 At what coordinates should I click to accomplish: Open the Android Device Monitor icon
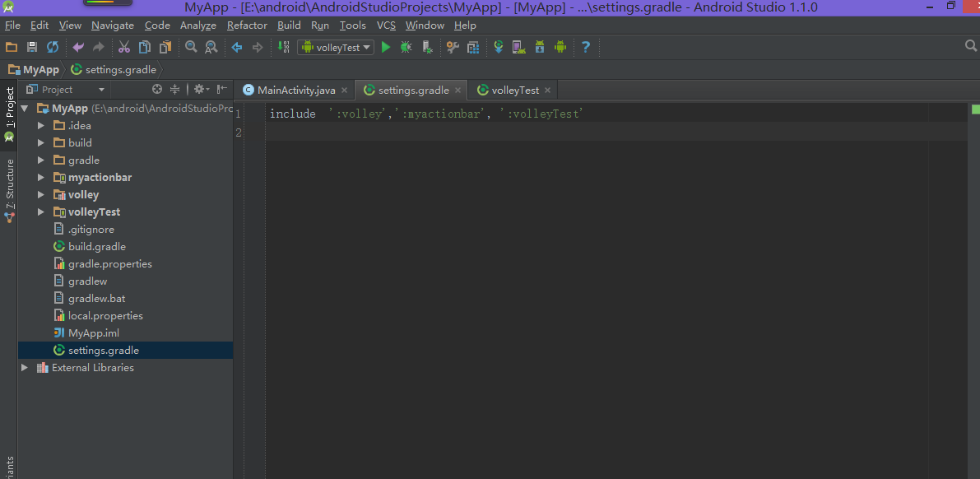560,47
